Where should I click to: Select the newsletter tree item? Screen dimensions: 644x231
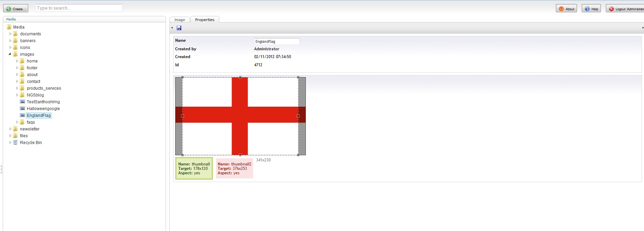point(30,129)
